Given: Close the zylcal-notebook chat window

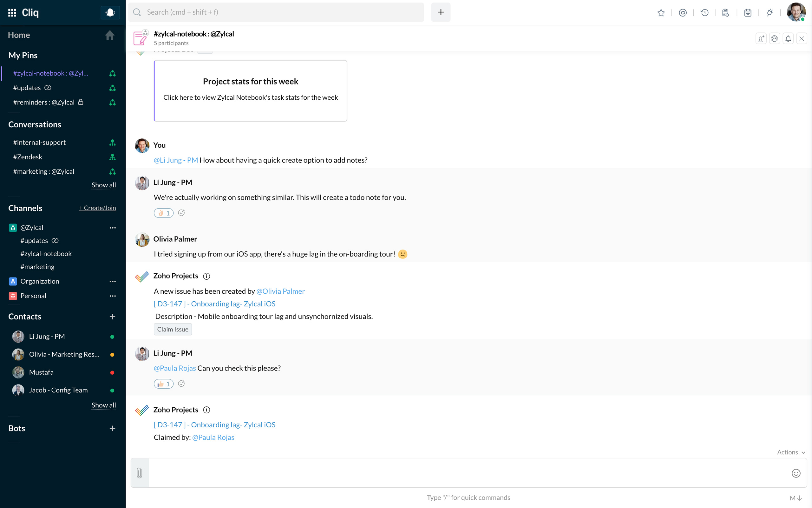Looking at the screenshot, I should tap(802, 39).
